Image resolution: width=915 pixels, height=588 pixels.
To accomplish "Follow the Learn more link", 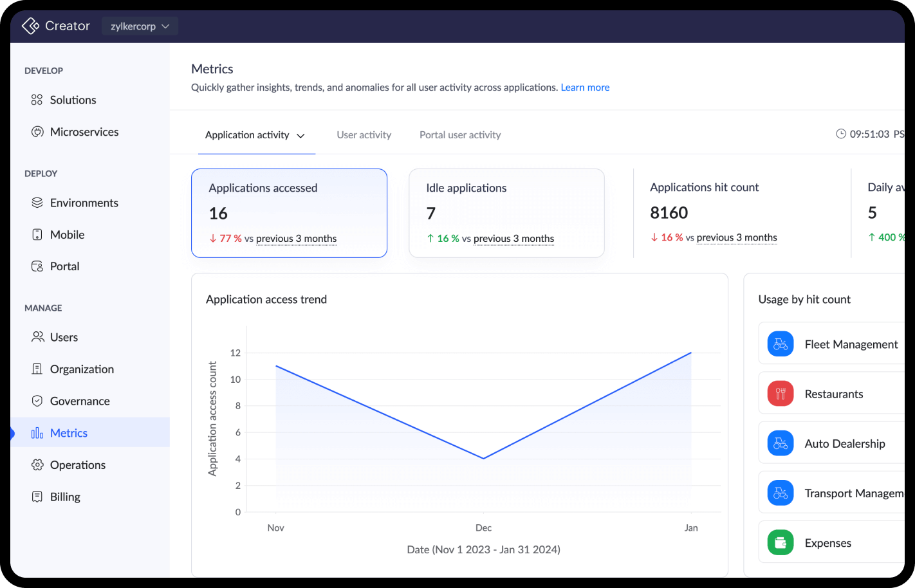I will [x=585, y=87].
